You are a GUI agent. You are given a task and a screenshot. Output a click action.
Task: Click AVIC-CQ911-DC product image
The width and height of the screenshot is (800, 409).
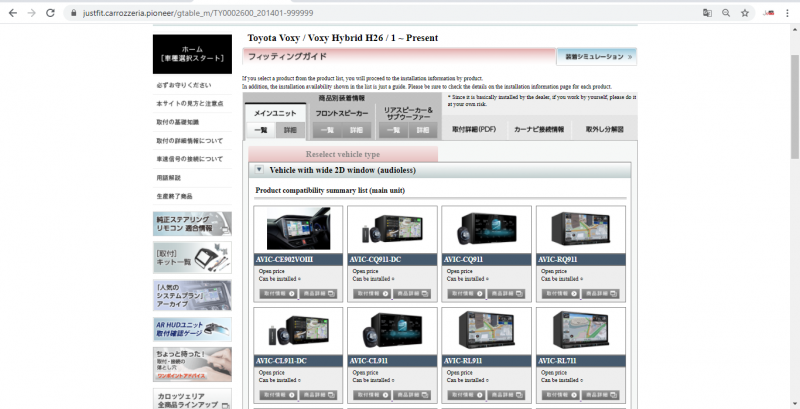392,229
